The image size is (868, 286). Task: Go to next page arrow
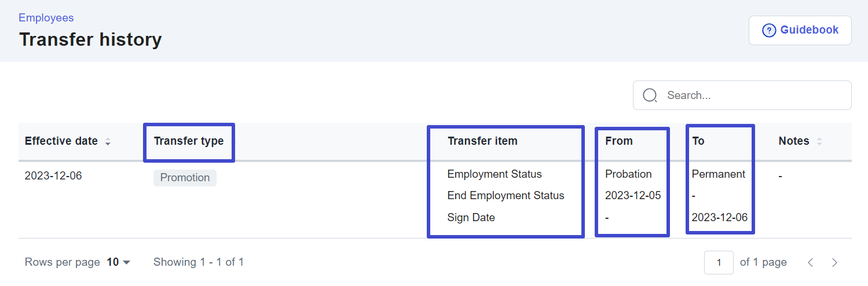[x=834, y=263]
